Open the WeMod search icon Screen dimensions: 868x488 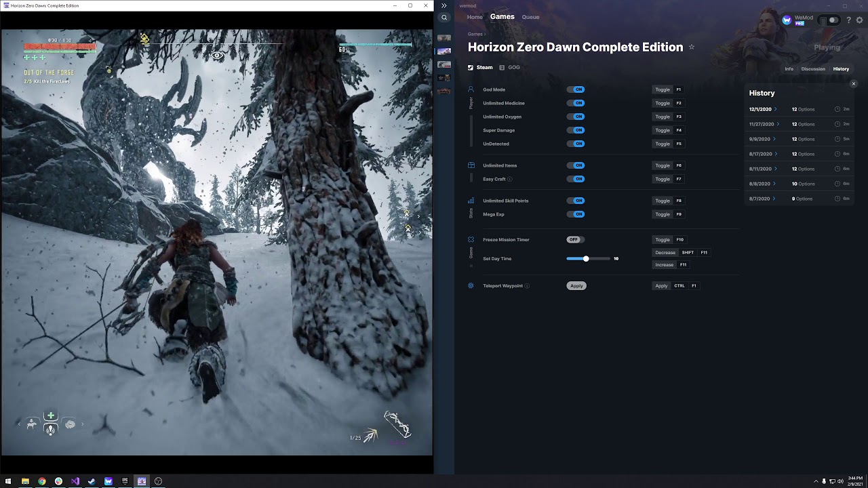[444, 18]
